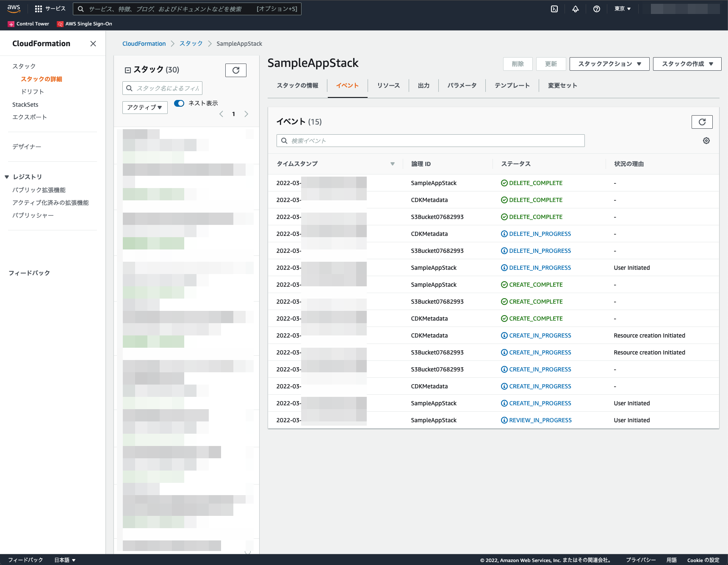This screenshot has width=728, height=565.
Task: Open footer Feedback link
Action: point(25,560)
